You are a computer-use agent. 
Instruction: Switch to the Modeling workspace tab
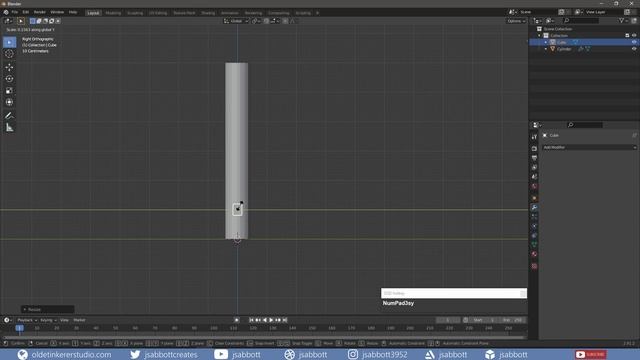[x=113, y=13]
